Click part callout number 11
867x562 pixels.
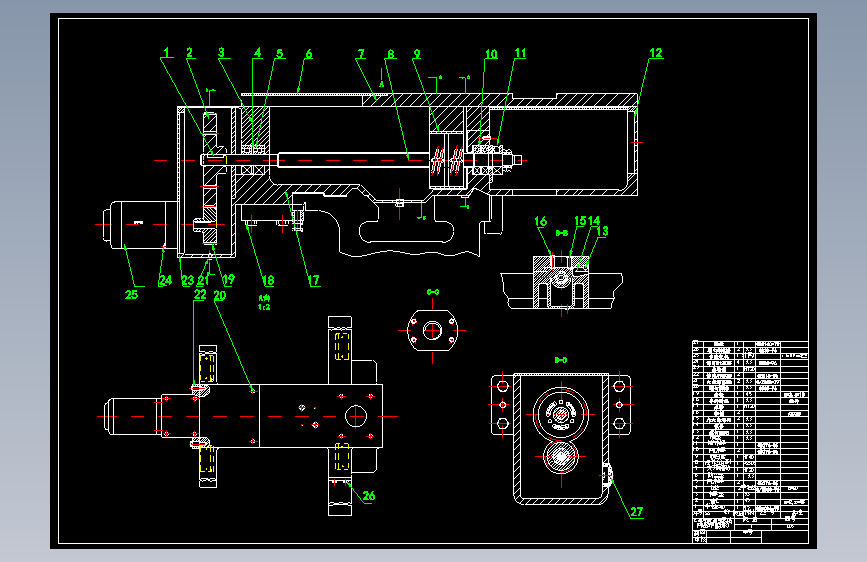tap(520, 53)
